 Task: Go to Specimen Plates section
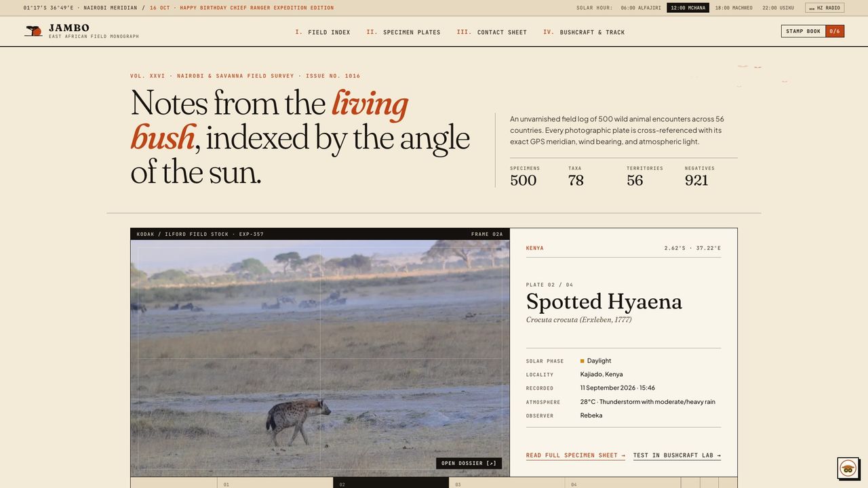[x=403, y=32]
